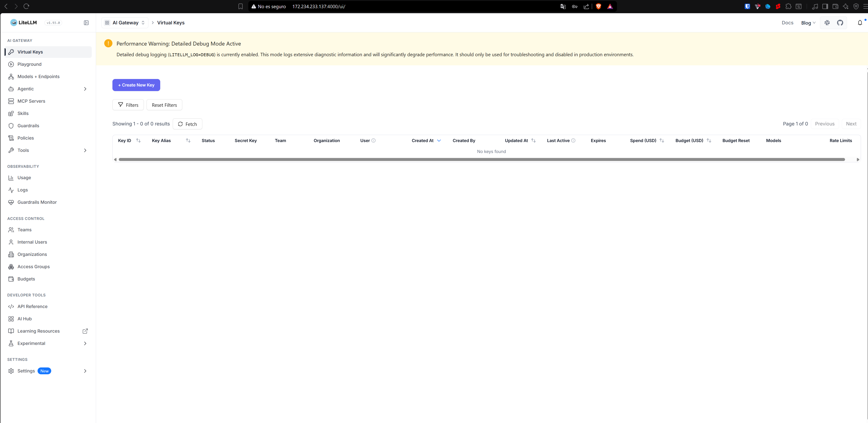This screenshot has height=423, width=868.
Task: Open Learning Resources external link
Action: (x=48, y=331)
